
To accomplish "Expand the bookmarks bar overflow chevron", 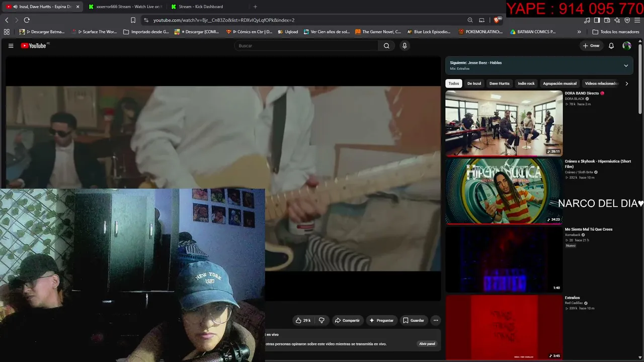I will coord(579,32).
